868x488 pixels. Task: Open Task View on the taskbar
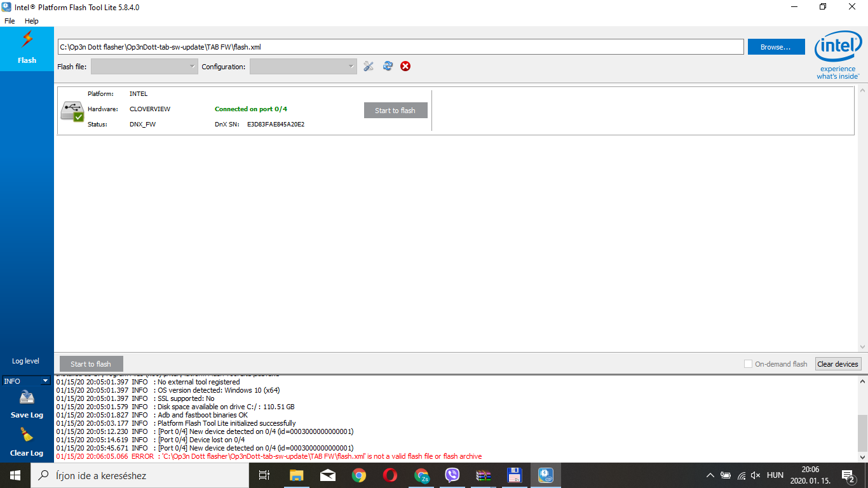[264, 475]
